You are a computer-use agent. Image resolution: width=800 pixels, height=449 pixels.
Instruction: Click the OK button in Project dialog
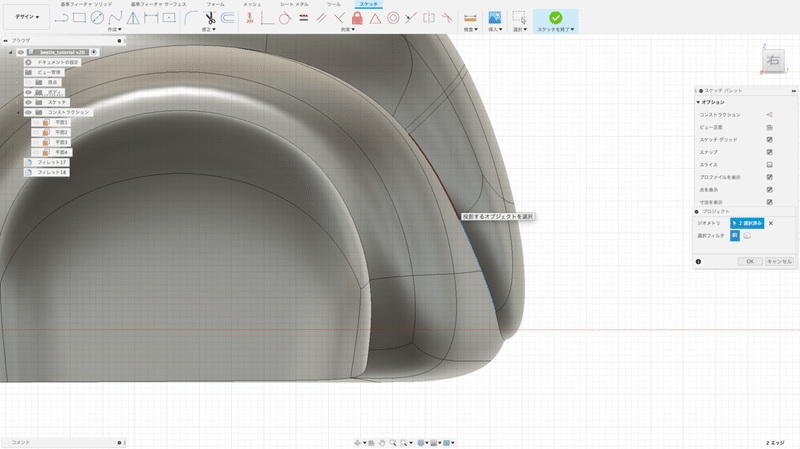click(750, 261)
